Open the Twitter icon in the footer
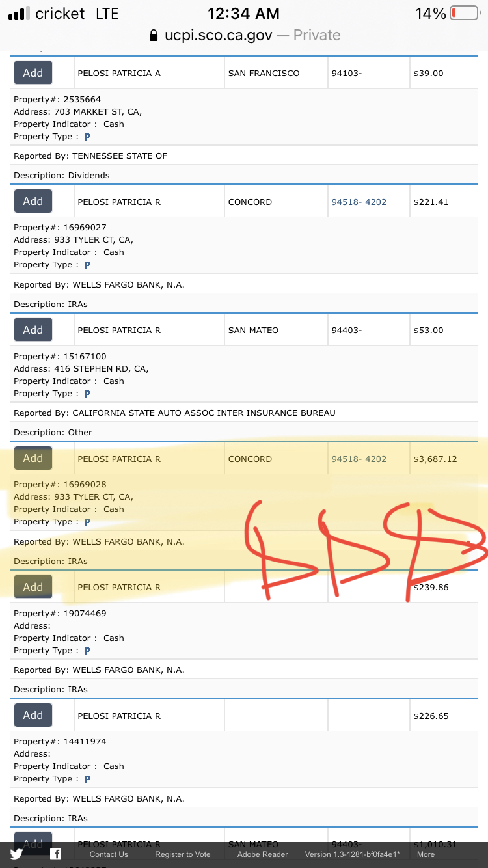The width and height of the screenshot is (488, 868). coord(16,854)
